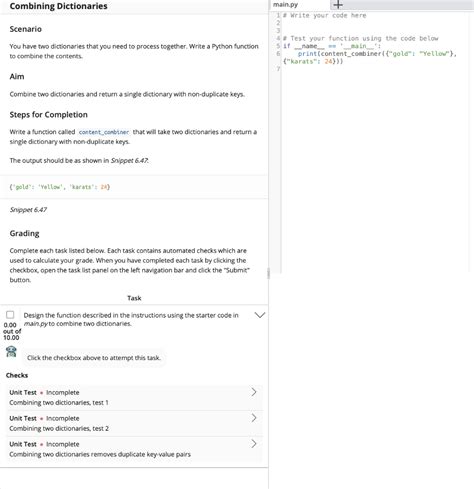
Task: Click line 5 if __name__ statement
Action: pos(332,46)
